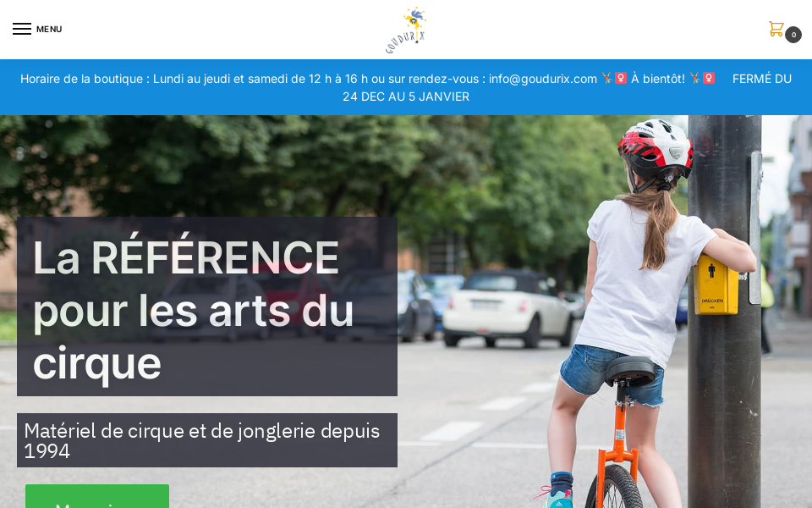812x508 pixels.
Task: Click the juggler emoji after 'À bientôt!'
Action: 694,78
